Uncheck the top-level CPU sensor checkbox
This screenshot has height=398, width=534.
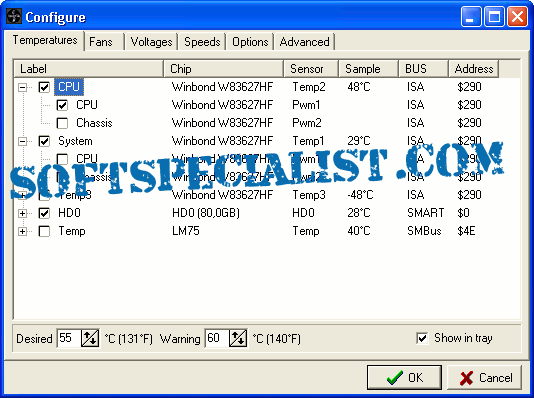[x=44, y=87]
